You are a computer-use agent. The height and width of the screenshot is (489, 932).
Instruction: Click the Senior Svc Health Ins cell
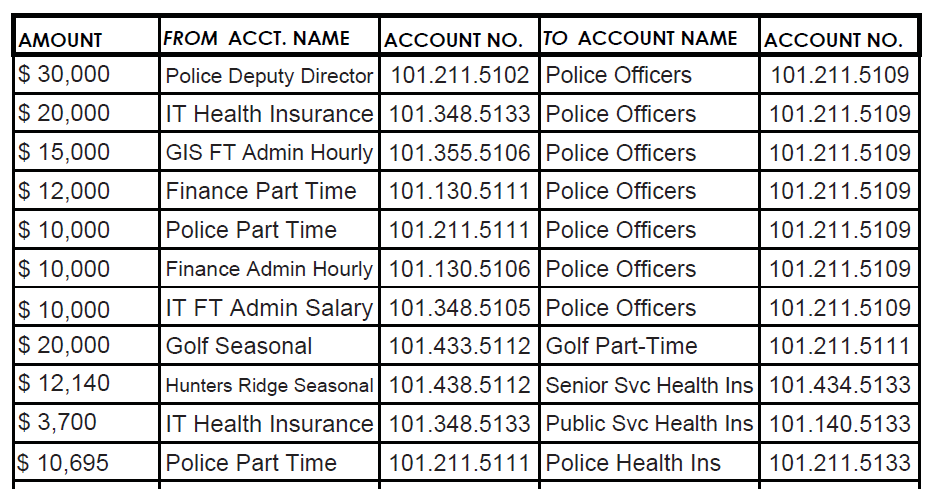tap(649, 385)
